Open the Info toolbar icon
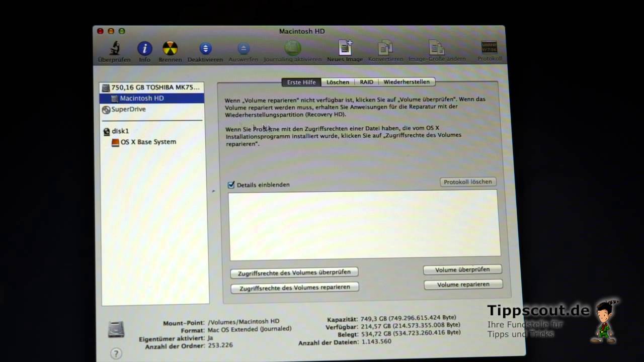644x362 pixels. pyautogui.click(x=144, y=49)
